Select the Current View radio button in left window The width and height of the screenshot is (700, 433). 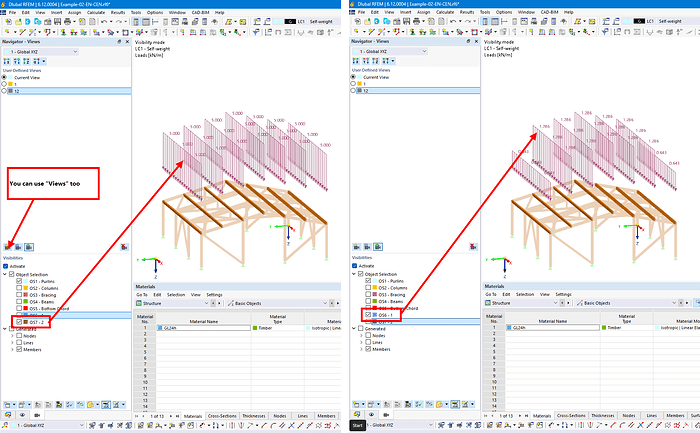pos(5,76)
